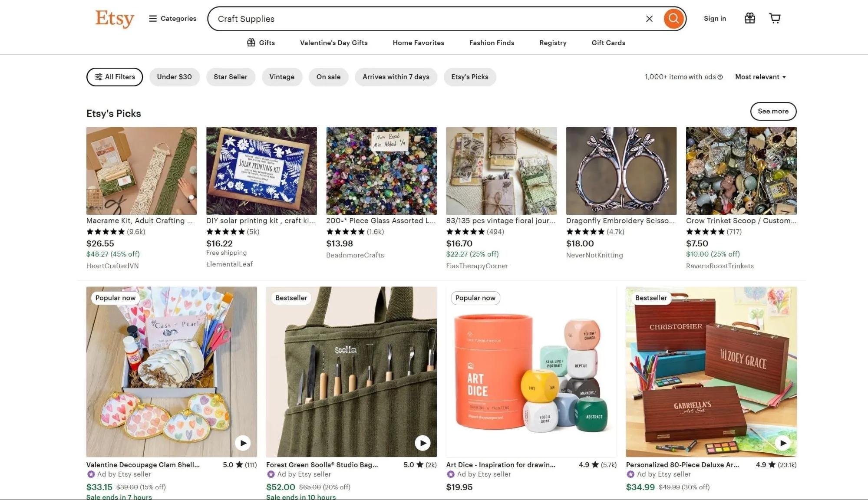Toggle the Star Seller filter chip
This screenshot has width=868, height=500.
pyautogui.click(x=230, y=77)
